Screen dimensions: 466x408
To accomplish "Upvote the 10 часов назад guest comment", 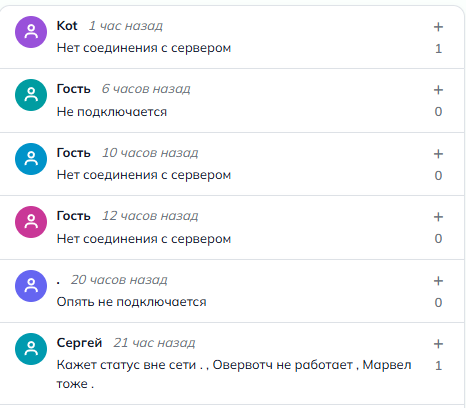I will click(438, 154).
